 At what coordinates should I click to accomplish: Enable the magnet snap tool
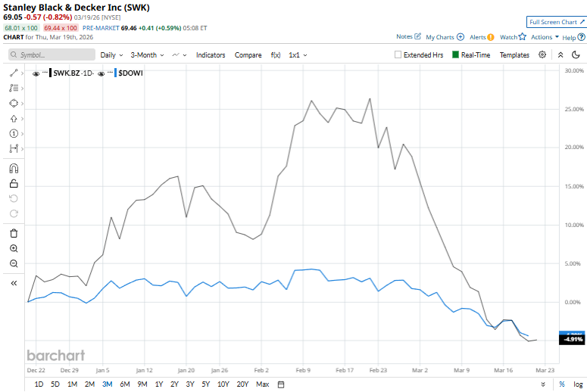coord(14,169)
